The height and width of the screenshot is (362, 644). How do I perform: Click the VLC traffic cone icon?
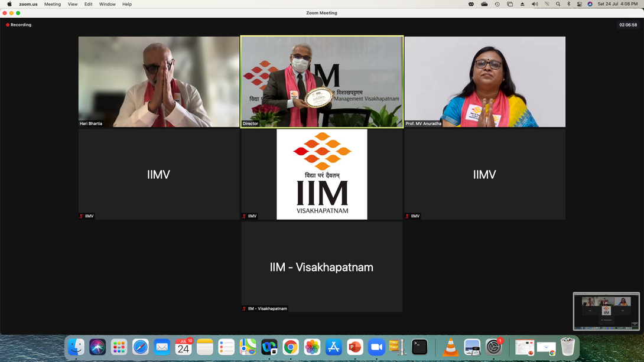click(x=451, y=347)
